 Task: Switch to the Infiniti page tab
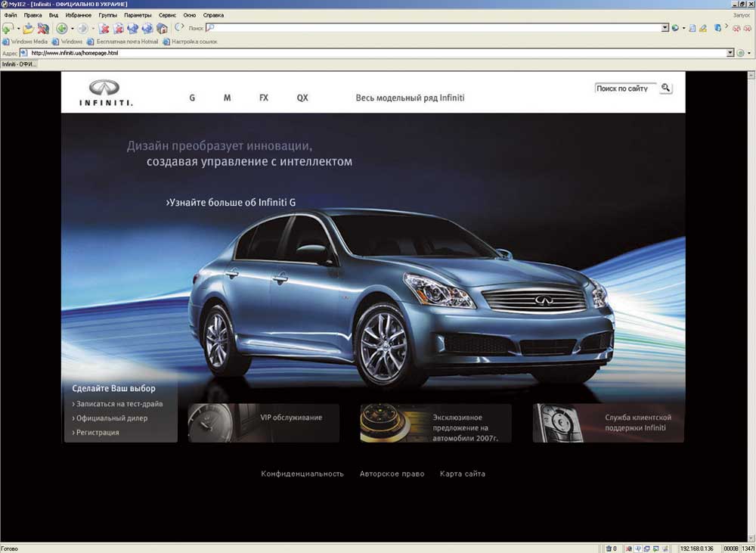(x=19, y=64)
